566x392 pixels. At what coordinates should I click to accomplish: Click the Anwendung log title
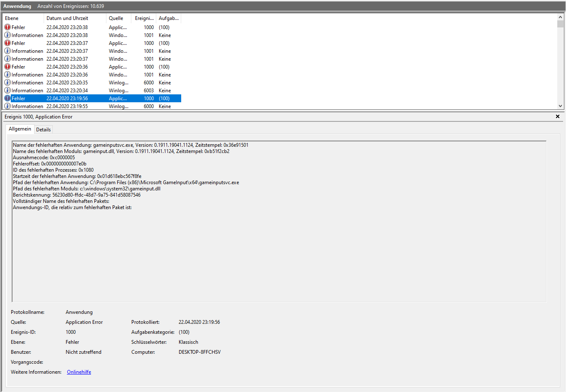[x=17, y=6]
